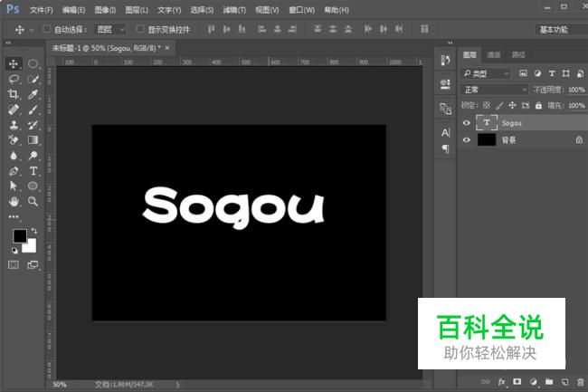Open the Character panel icon
Viewport: 588px width, 392px height.
(445, 132)
